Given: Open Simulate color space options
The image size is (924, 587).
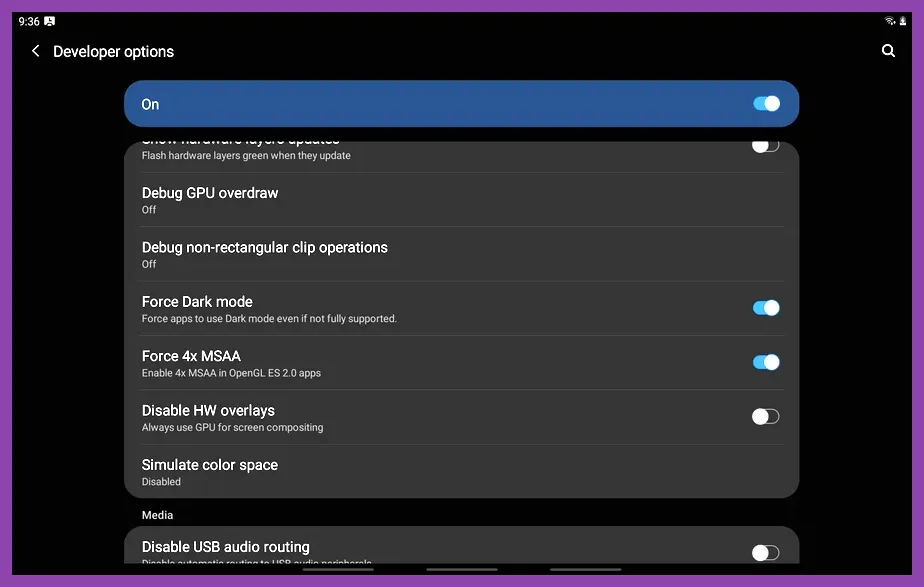Looking at the screenshot, I should coord(462,471).
